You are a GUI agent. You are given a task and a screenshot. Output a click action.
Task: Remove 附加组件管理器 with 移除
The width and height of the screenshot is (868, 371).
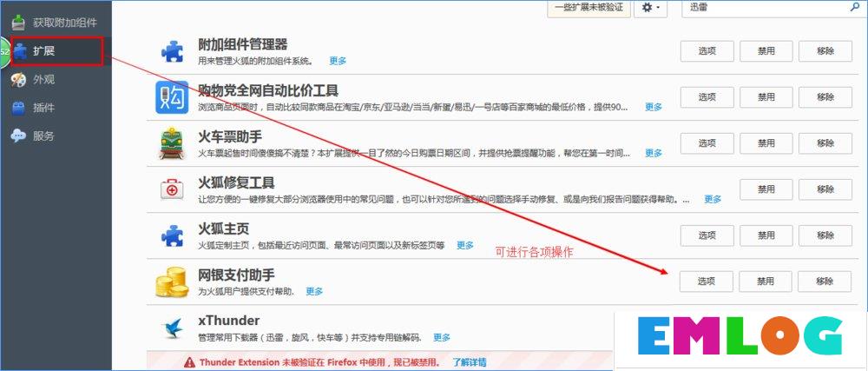(825, 51)
